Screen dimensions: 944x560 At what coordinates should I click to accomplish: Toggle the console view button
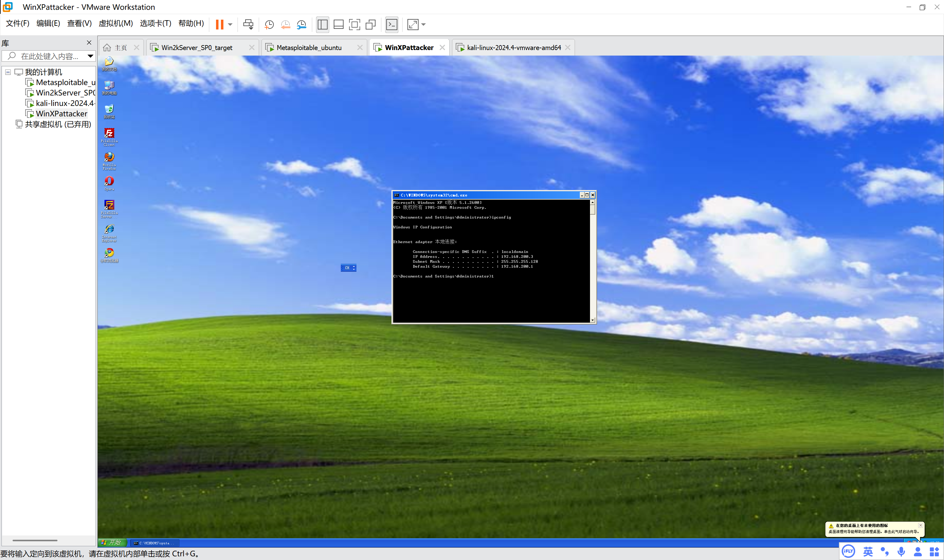391,25
